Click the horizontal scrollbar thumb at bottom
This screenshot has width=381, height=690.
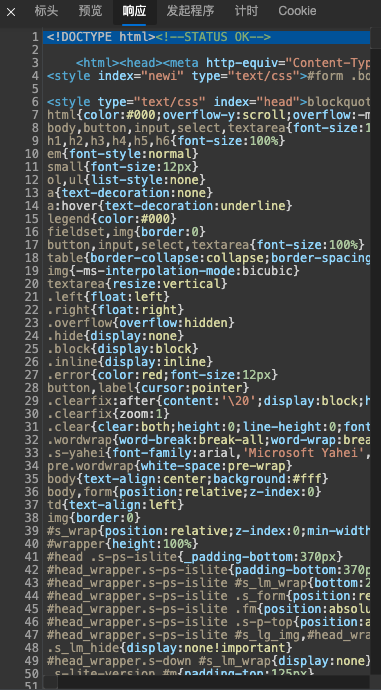click(x=50, y=683)
